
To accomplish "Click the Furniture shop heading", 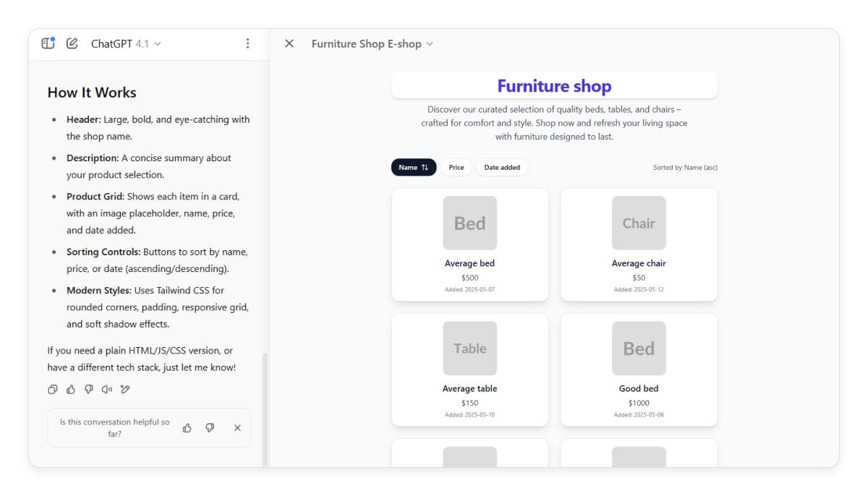I will coord(554,86).
